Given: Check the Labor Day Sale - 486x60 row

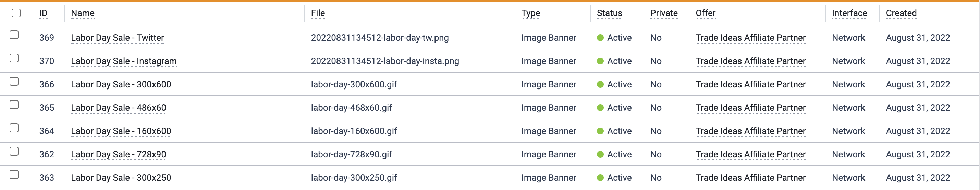Looking at the screenshot, I should tap(14, 104).
